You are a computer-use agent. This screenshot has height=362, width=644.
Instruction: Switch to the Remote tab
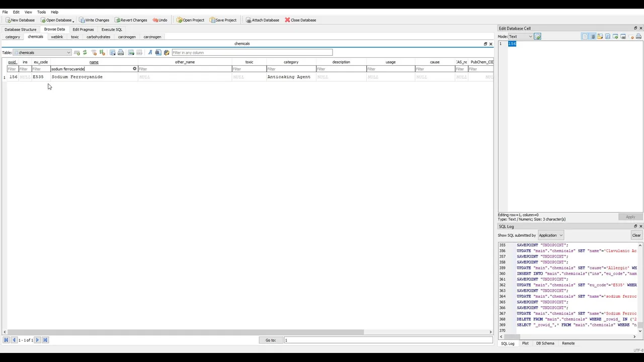point(568,343)
